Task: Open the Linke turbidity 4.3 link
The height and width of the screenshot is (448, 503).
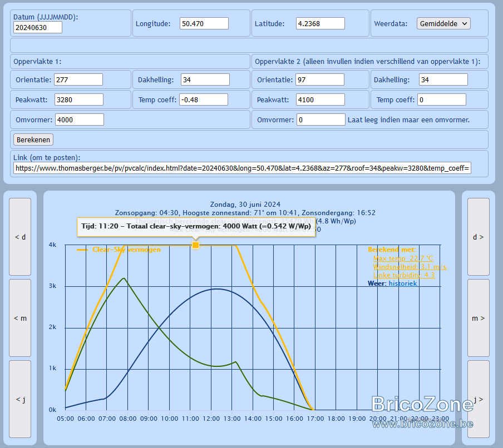Action: click(403, 275)
